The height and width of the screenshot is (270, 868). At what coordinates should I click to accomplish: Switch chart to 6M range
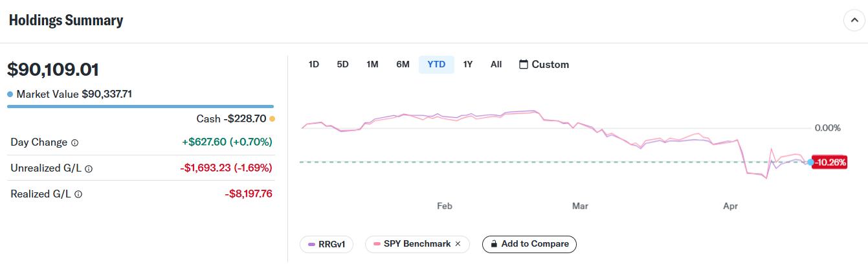coord(403,65)
